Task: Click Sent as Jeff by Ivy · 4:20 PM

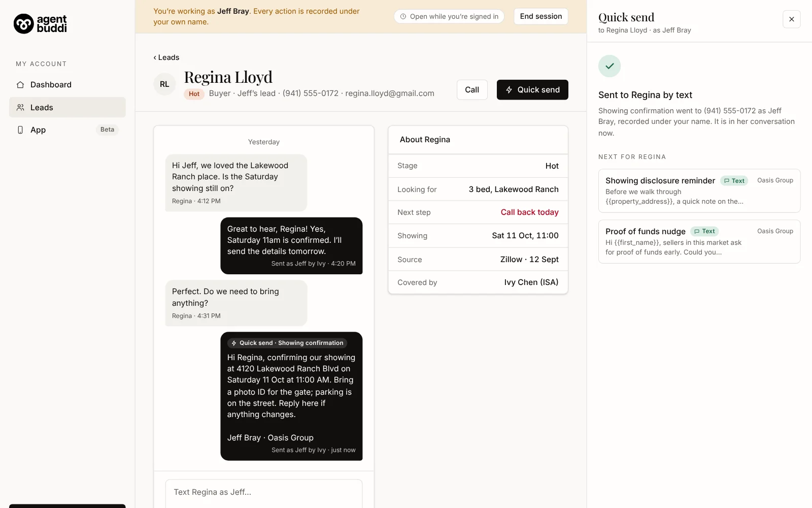Action: click(313, 264)
